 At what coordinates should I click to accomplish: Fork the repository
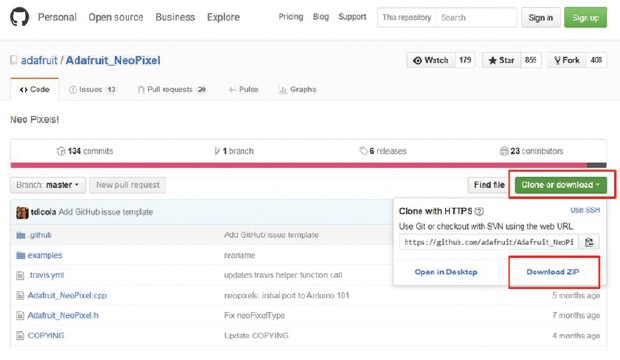click(567, 60)
